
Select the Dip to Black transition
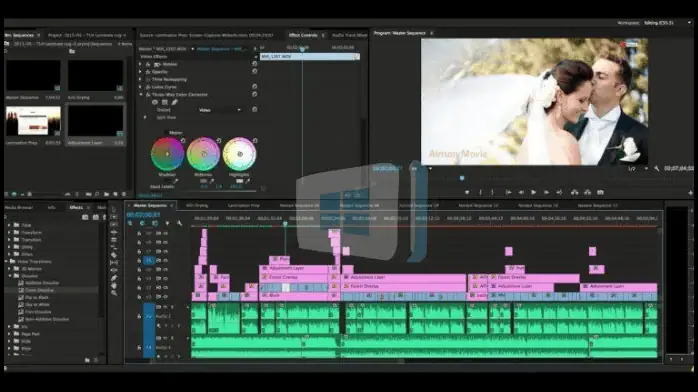37,297
